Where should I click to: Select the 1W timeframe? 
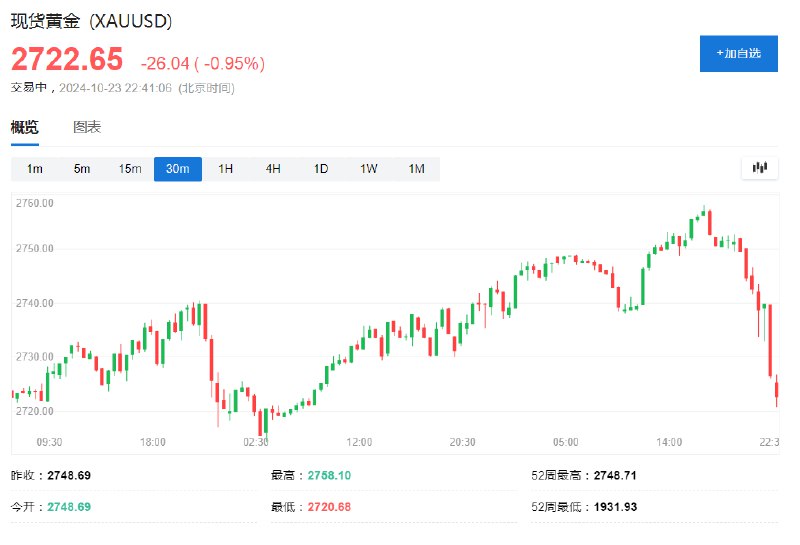(x=368, y=169)
